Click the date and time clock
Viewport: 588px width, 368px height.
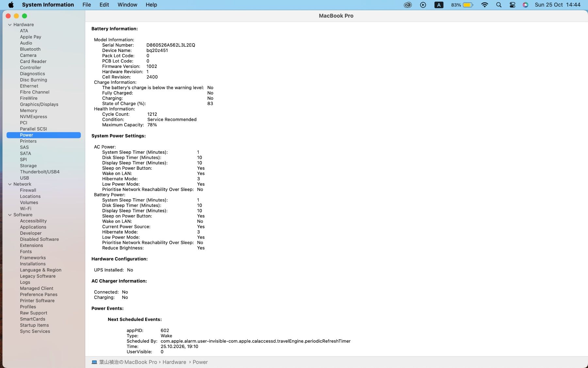(558, 5)
